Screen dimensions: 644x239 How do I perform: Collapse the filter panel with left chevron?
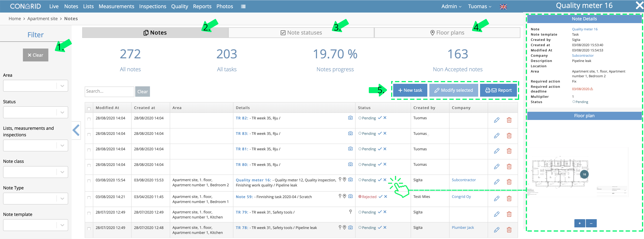click(x=76, y=130)
